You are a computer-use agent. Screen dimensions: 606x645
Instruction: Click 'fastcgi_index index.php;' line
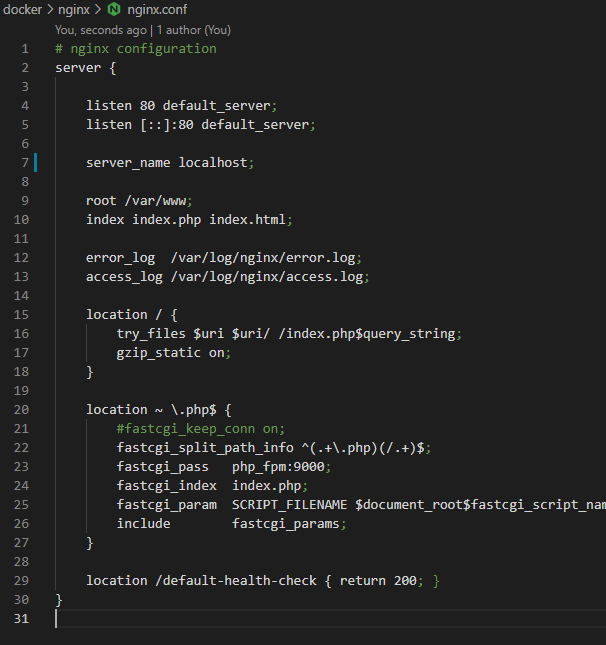(x=212, y=486)
